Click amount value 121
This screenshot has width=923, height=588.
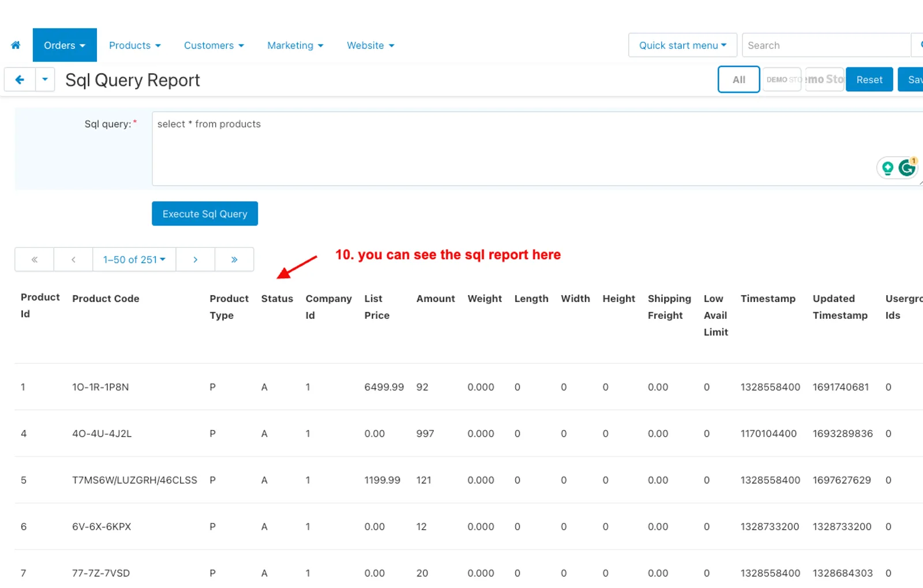point(424,480)
